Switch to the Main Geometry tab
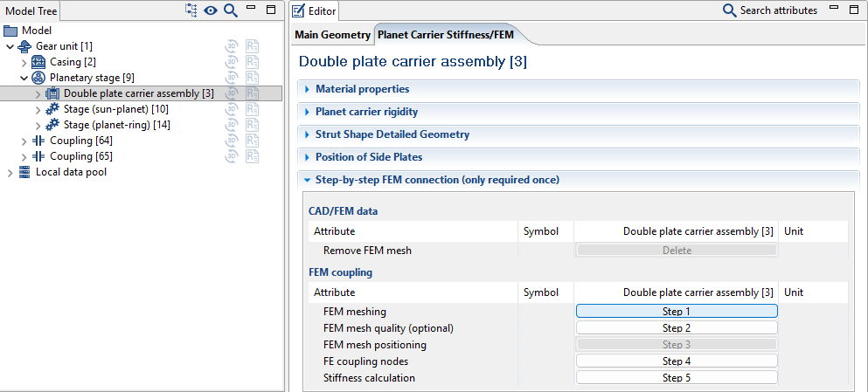The height and width of the screenshot is (392, 868). (332, 35)
